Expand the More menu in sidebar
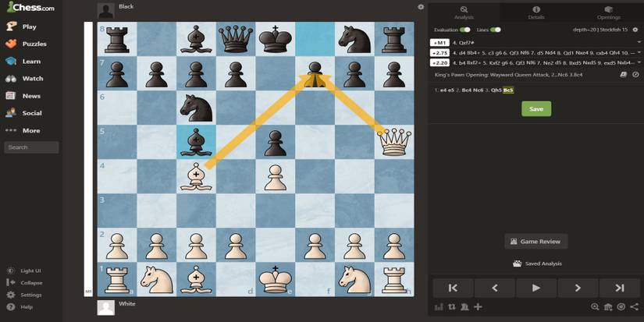The width and height of the screenshot is (644, 322). [x=23, y=130]
